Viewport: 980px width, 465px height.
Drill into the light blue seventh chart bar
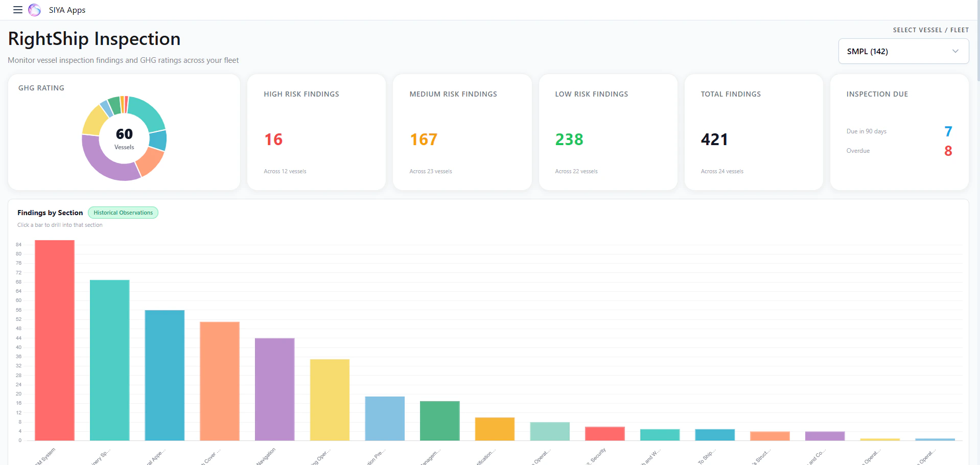pos(385,418)
